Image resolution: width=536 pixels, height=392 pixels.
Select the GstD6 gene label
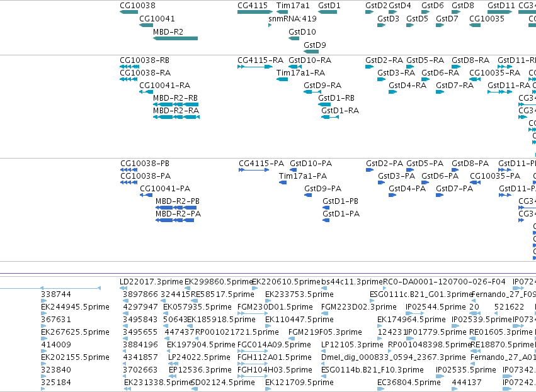coord(433,6)
